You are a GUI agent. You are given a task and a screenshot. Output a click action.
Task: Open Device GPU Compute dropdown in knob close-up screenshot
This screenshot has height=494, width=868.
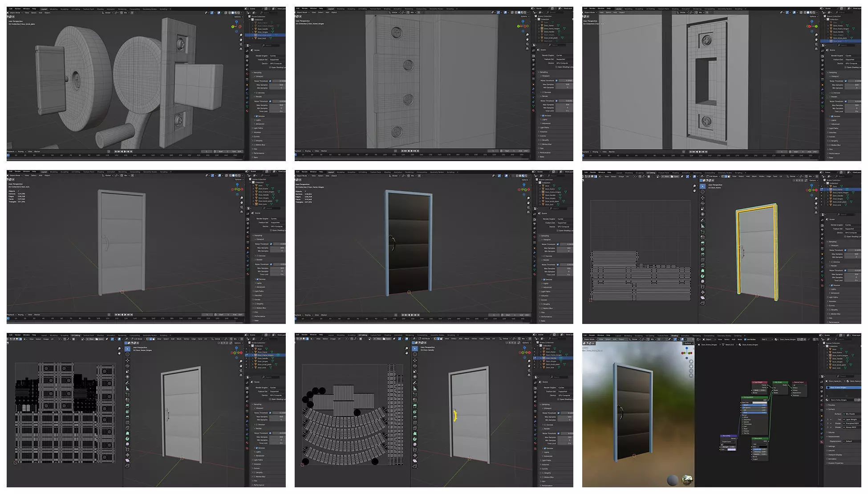pos(278,64)
